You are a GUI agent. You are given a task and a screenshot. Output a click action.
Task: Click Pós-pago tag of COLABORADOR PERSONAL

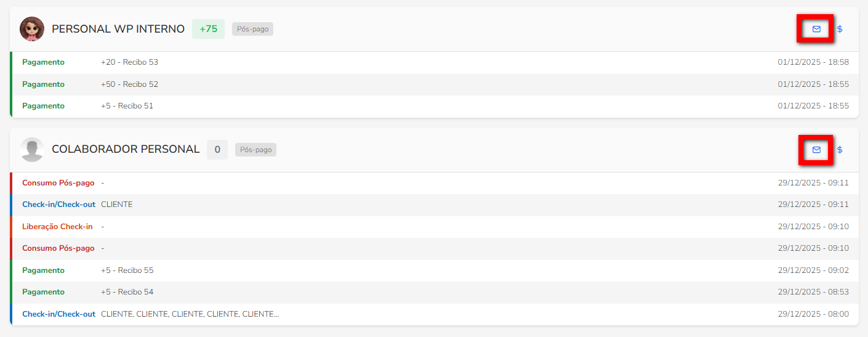255,150
